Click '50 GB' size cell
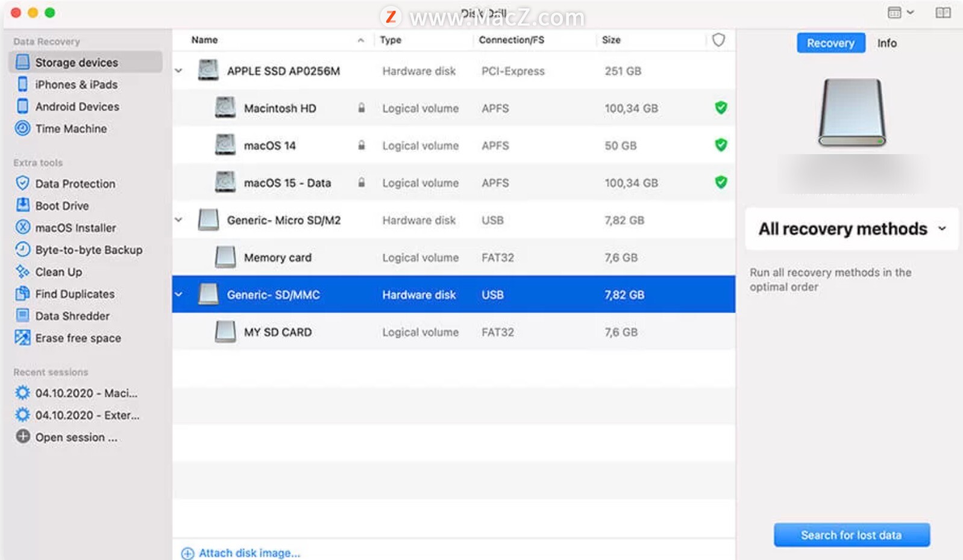 click(x=620, y=145)
